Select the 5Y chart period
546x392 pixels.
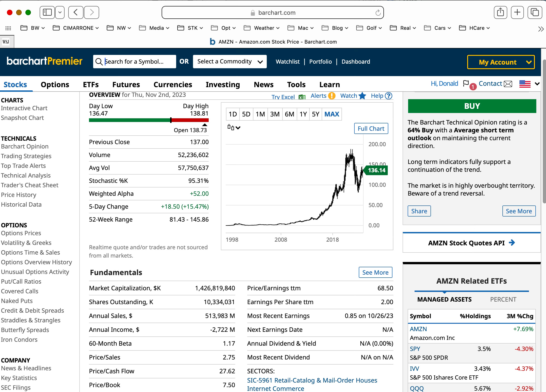tap(316, 114)
